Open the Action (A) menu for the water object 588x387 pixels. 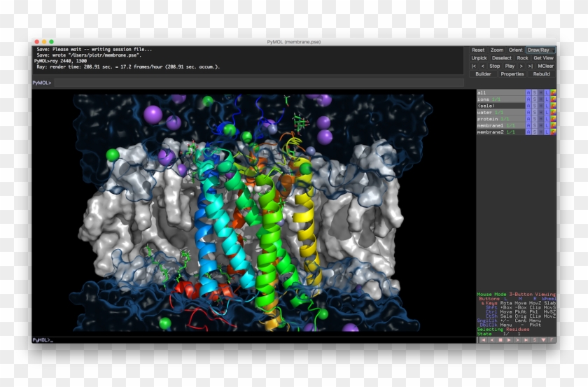[x=528, y=112]
